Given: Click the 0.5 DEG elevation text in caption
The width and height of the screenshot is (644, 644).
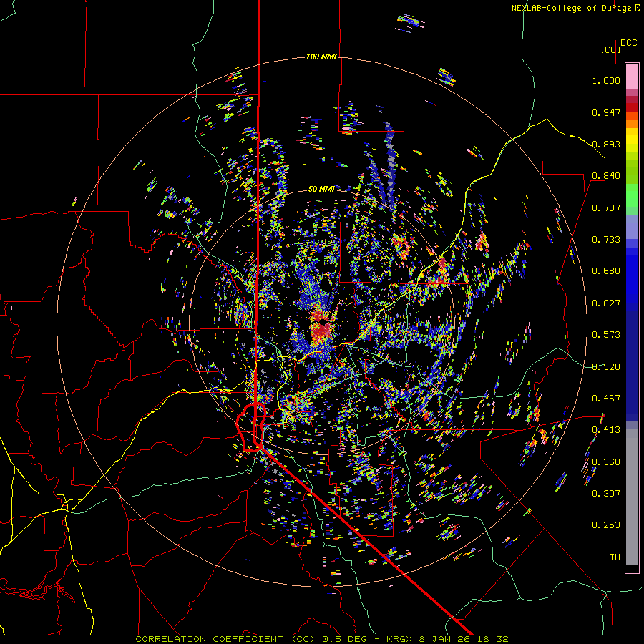Looking at the screenshot, I should point(346,639).
